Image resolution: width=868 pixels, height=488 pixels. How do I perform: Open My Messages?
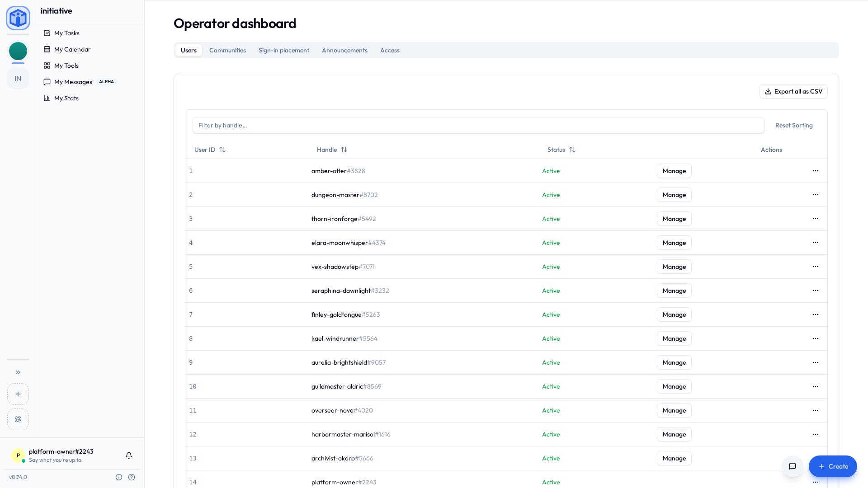click(90, 82)
